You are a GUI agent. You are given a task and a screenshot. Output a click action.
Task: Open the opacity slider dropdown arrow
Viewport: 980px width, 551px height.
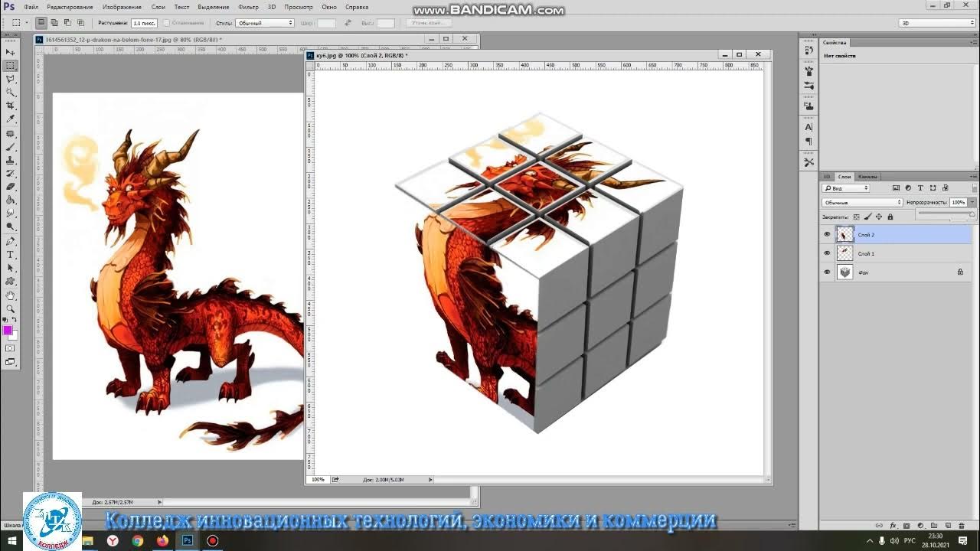click(x=972, y=203)
